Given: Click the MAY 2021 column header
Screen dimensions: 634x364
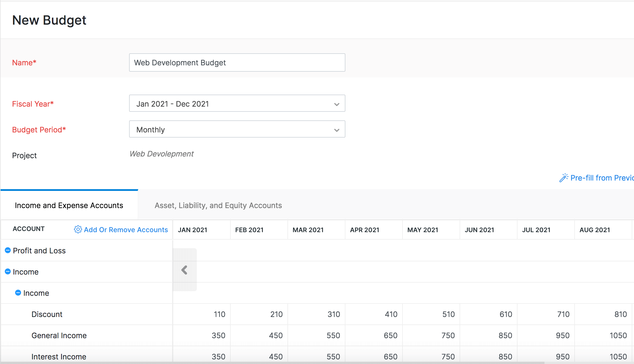Looking at the screenshot, I should click(423, 229).
